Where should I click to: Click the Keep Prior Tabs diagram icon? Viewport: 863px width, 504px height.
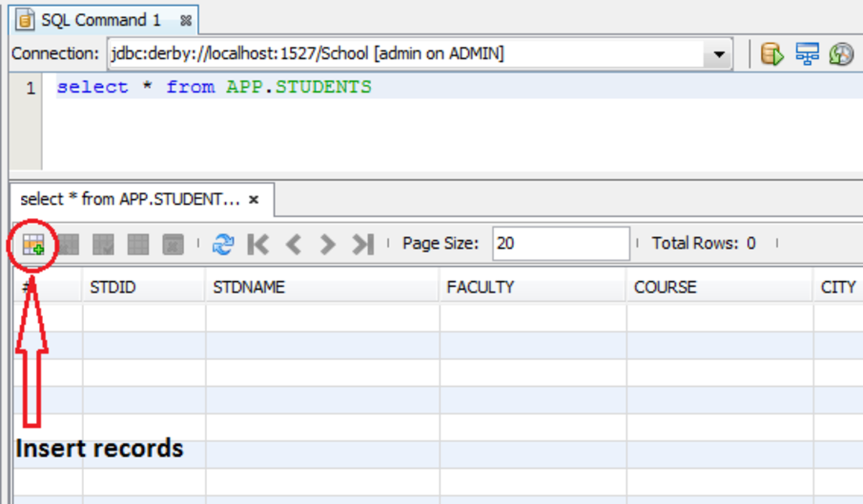(x=807, y=54)
